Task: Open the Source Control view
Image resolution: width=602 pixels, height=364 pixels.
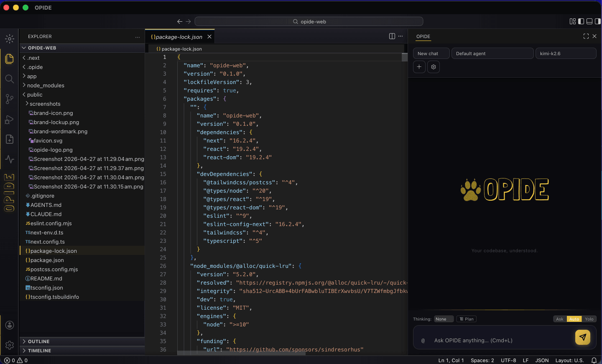Action: point(9,99)
